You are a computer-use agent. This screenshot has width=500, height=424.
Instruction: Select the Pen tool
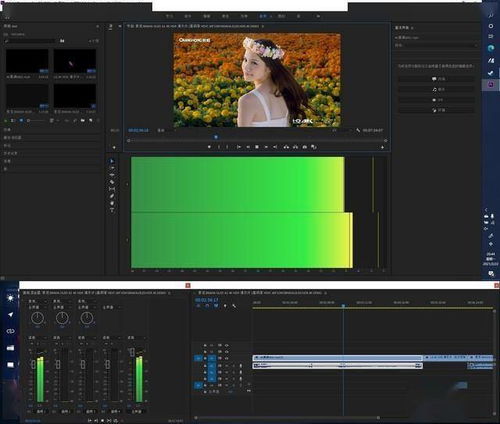pos(112,196)
